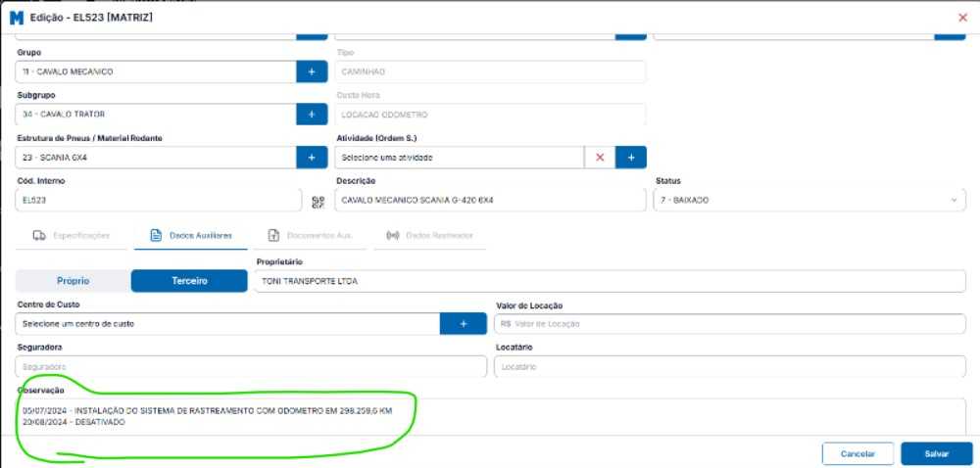Click into the Valor de Locação field
The width and height of the screenshot is (980, 468).
click(x=730, y=323)
